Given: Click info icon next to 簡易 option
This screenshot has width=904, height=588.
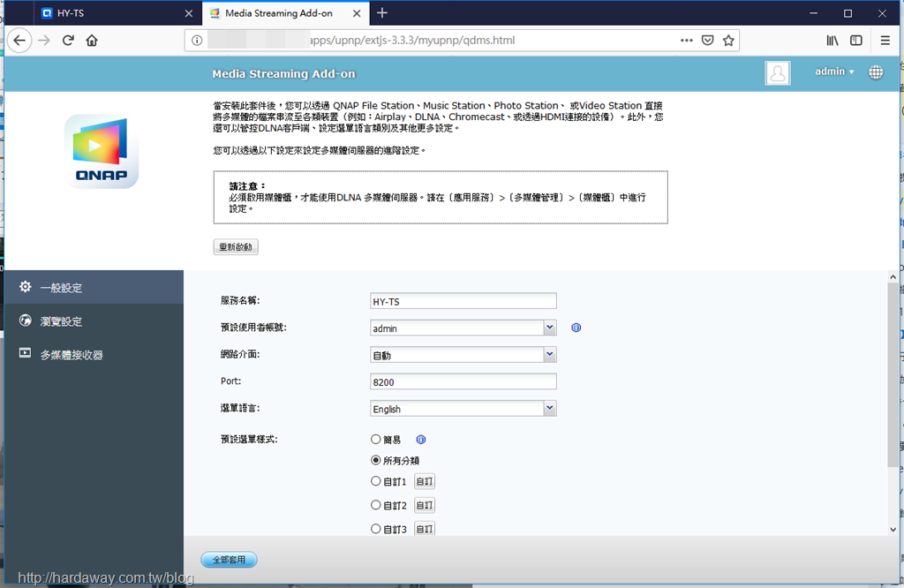Looking at the screenshot, I should 421,440.
